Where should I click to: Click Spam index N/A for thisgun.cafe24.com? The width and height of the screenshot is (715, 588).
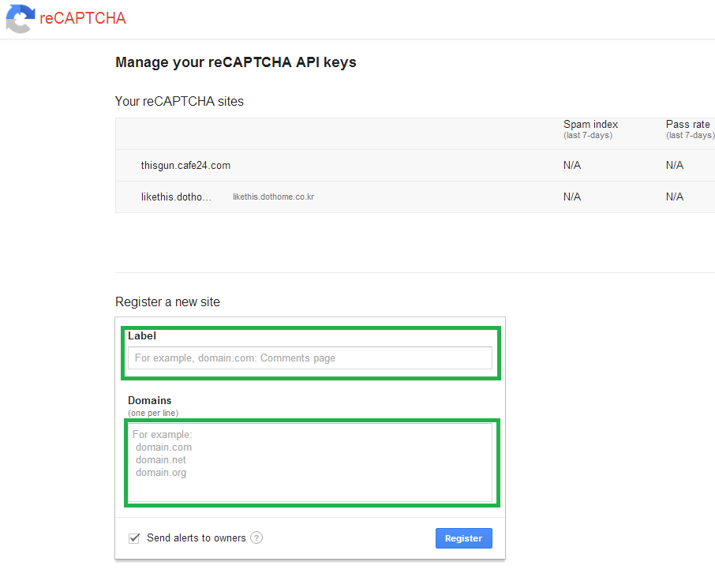coord(572,166)
